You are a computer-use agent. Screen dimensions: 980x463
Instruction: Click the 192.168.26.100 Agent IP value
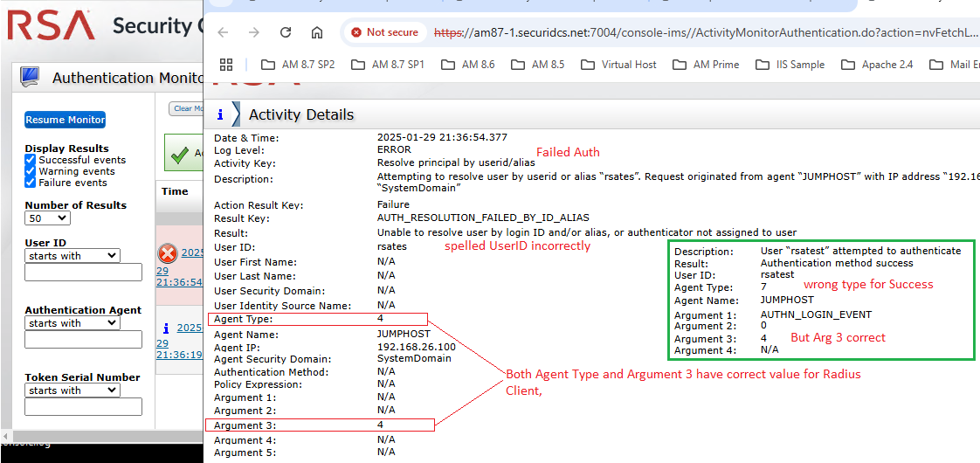[417, 347]
